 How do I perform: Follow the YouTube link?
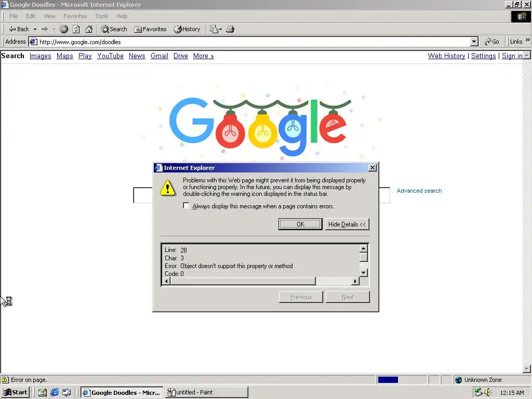click(x=110, y=56)
